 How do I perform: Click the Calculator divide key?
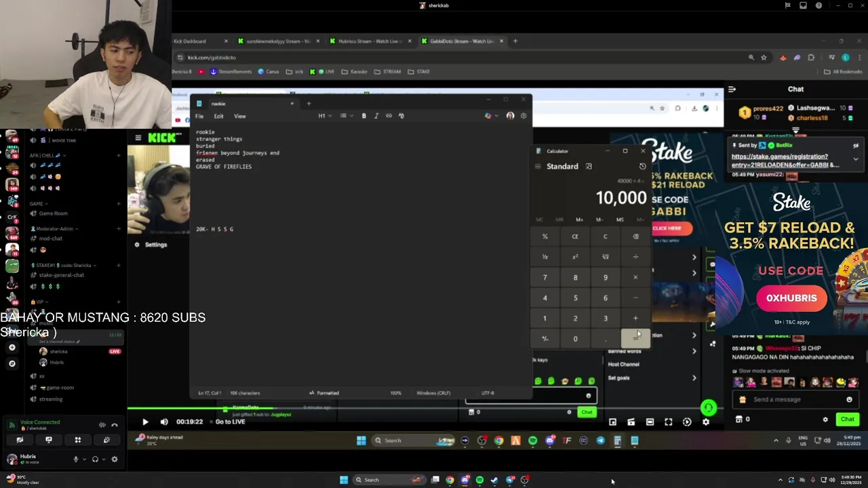tap(635, 257)
